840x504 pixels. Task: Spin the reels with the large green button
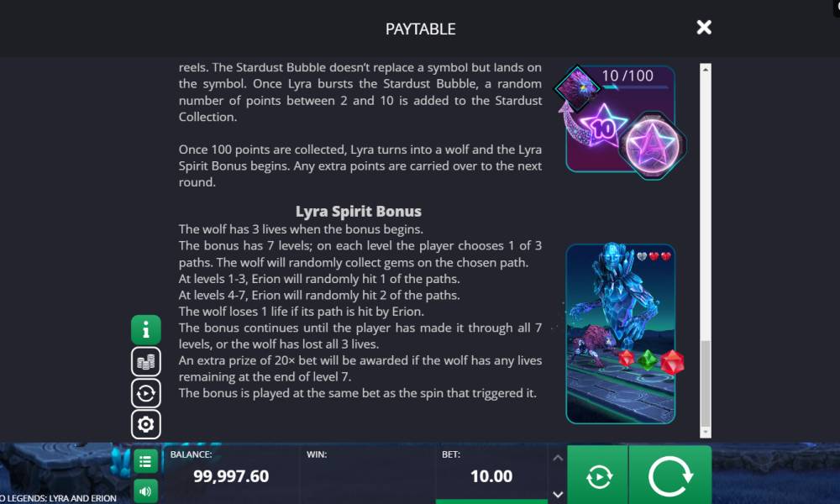[x=670, y=475]
